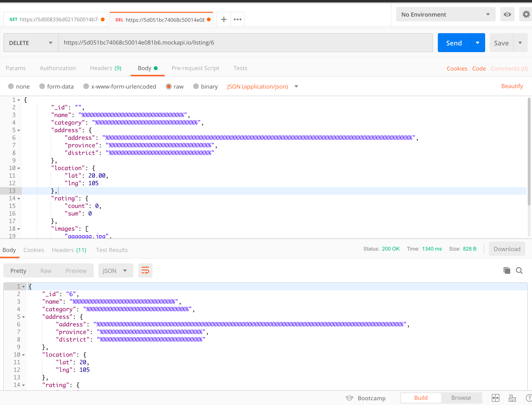Image resolution: width=532 pixels, height=405 pixels.
Task: Switch response view to Pretty
Action: tap(18, 271)
